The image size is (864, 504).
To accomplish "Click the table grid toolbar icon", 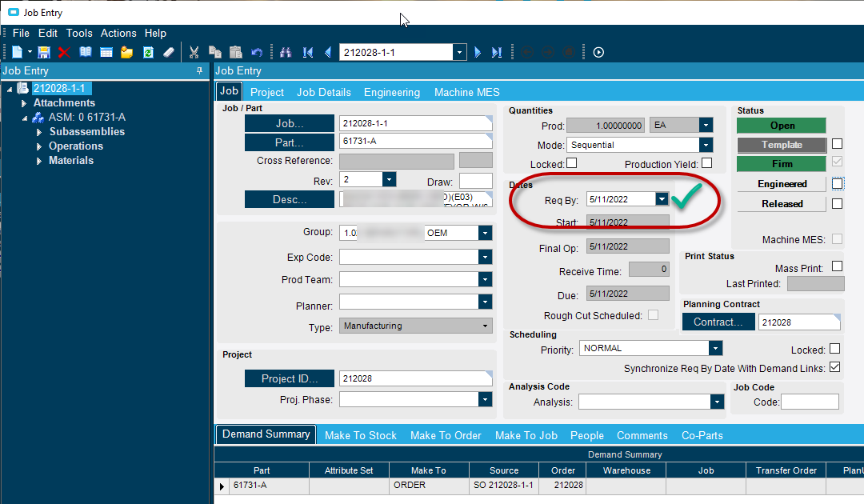I will pos(106,52).
